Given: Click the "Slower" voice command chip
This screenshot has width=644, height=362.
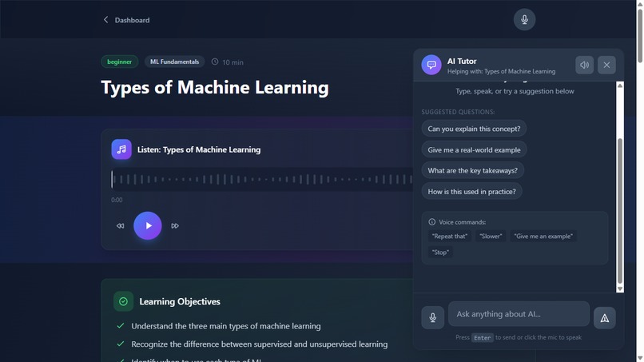Looking at the screenshot, I should [491, 237].
